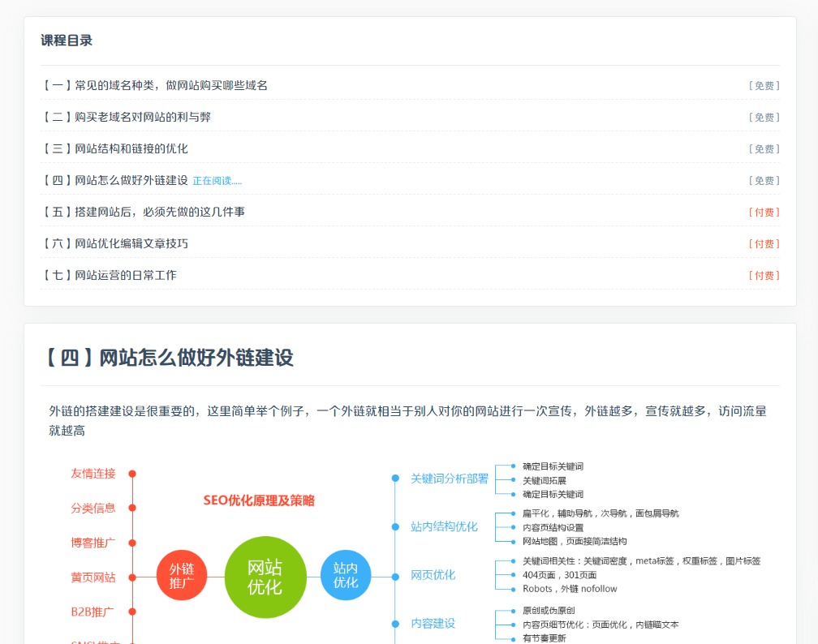Click the blue bullet beside 关键词分析部署
818x644 pixels.
pyautogui.click(x=396, y=479)
